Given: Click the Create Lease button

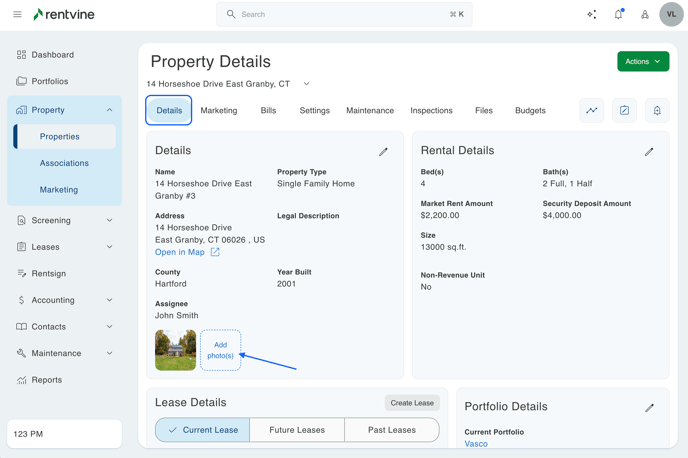Looking at the screenshot, I should coord(412,403).
